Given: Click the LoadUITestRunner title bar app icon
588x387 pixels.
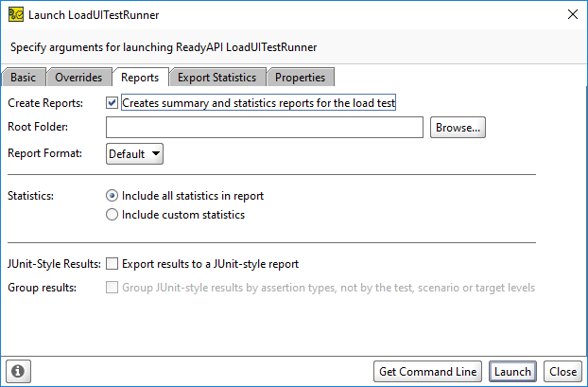Looking at the screenshot, I should click(16, 14).
